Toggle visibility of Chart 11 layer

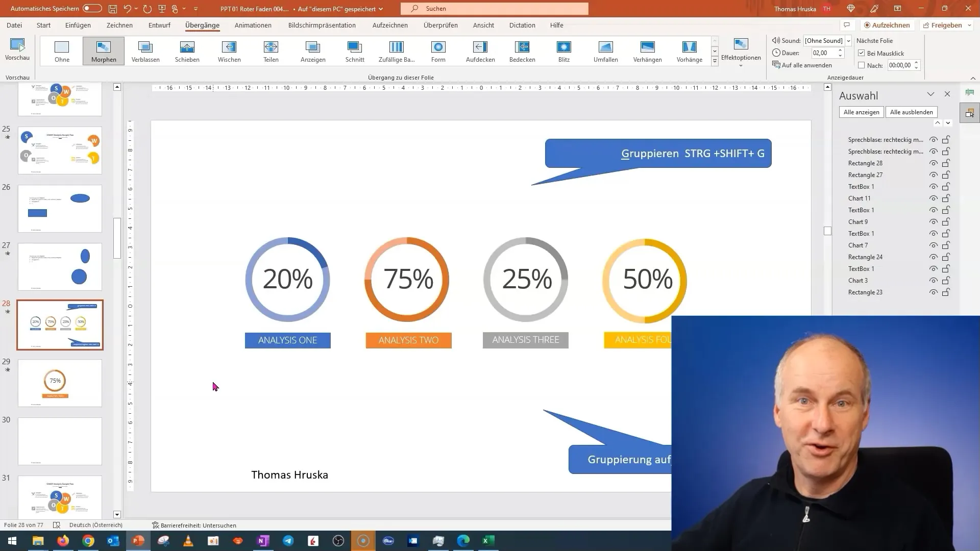[933, 198]
